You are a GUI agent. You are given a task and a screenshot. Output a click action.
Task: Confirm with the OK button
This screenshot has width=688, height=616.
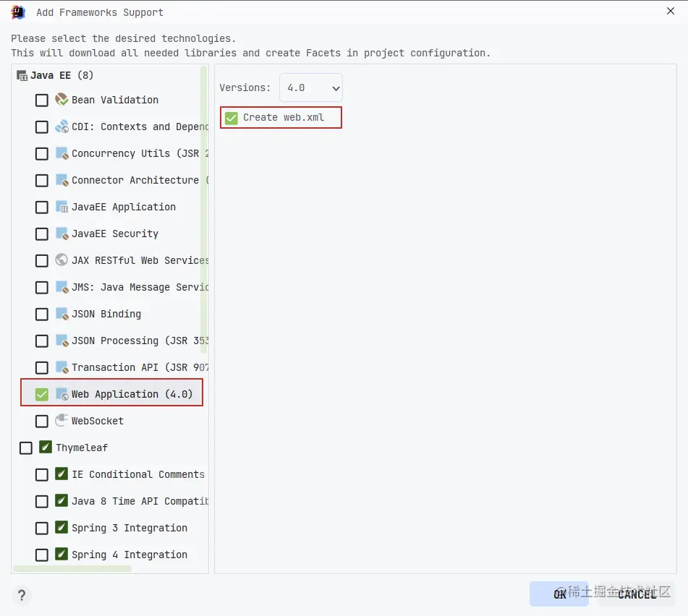coord(559,594)
